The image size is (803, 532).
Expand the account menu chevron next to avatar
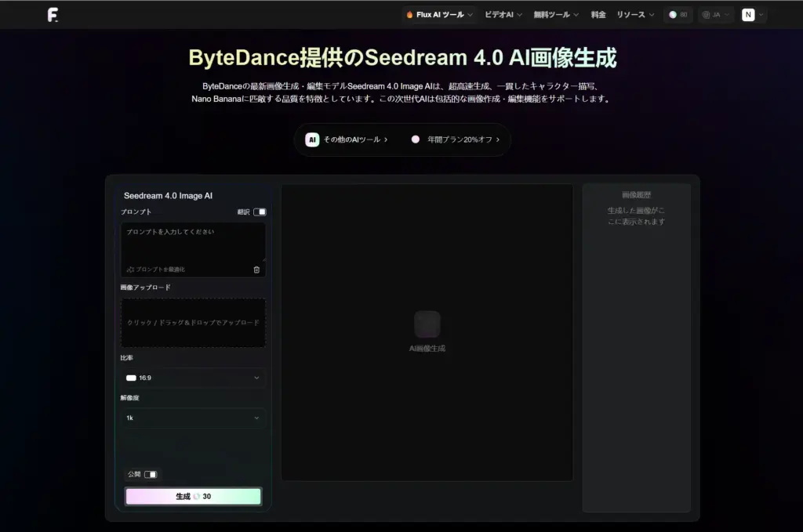tap(761, 15)
